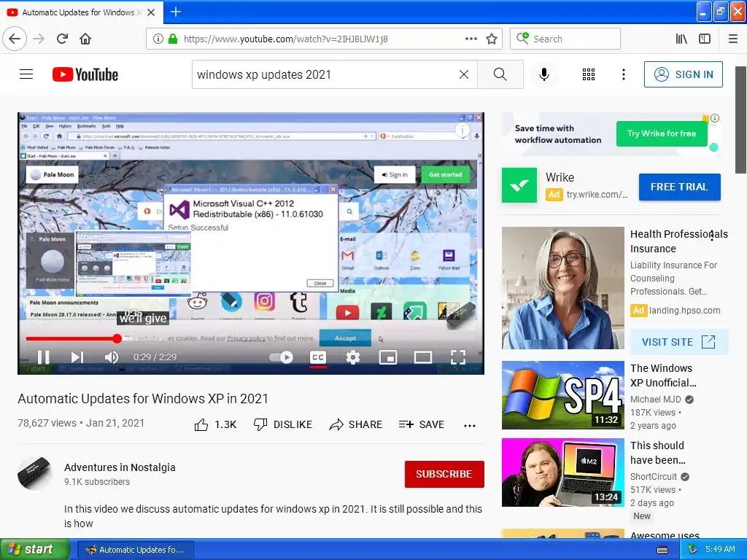Go to YouTube home via logo
Viewport: 747px width, 560px height.
coord(85,74)
